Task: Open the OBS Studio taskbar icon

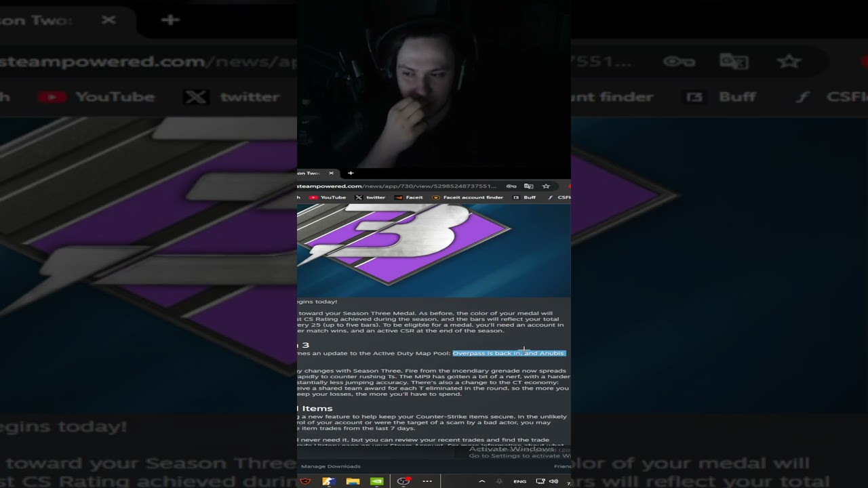Action: pos(403,481)
